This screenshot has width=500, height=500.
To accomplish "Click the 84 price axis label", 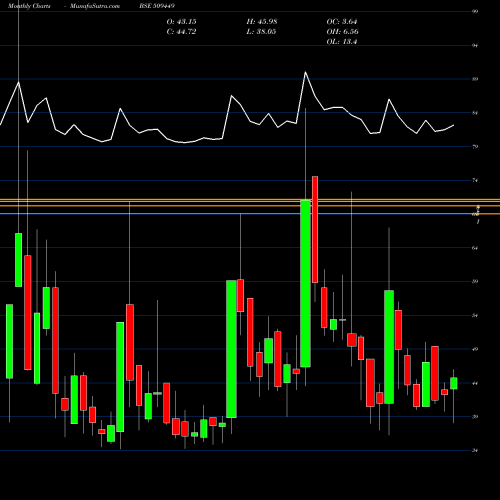I will (x=475, y=113).
